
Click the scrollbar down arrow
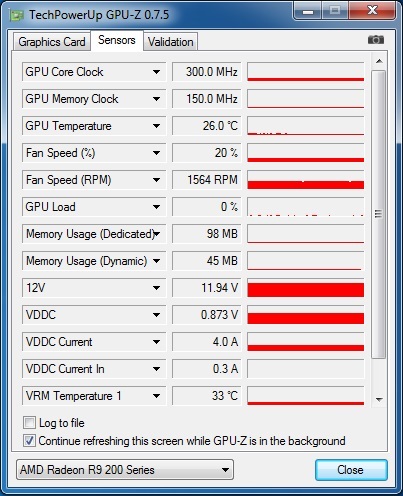click(x=379, y=399)
